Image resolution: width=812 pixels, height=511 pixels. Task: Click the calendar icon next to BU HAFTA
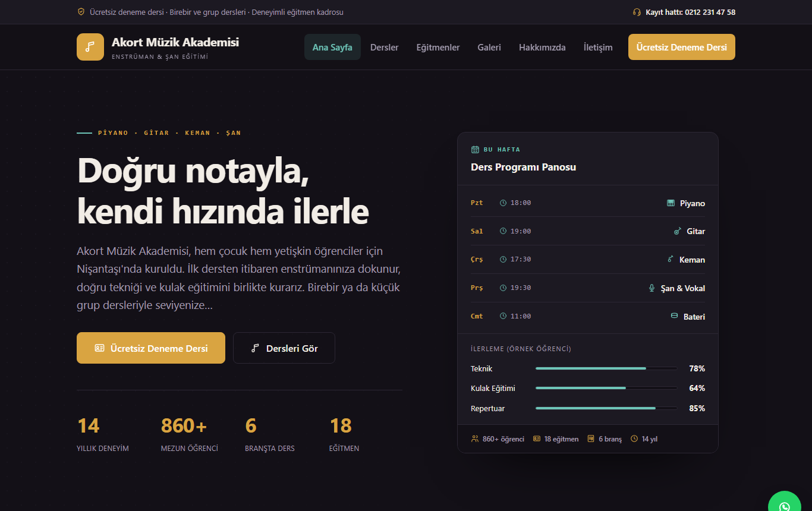click(x=475, y=150)
